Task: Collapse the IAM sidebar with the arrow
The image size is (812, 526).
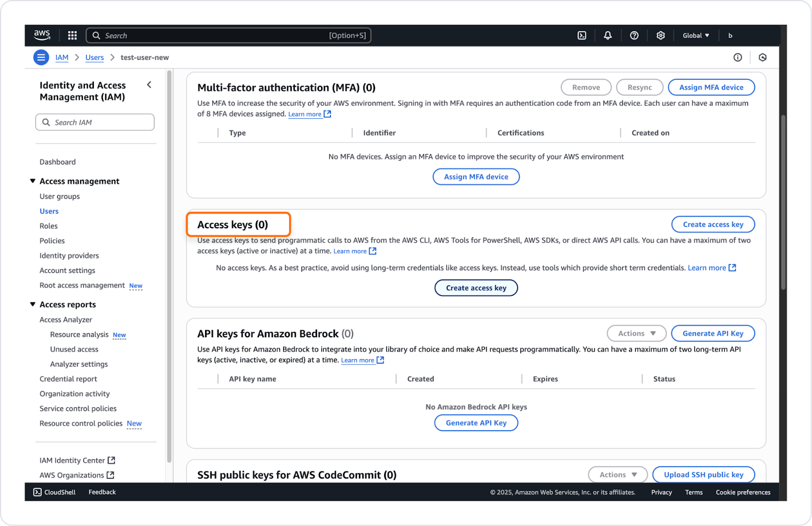Action: tap(149, 85)
